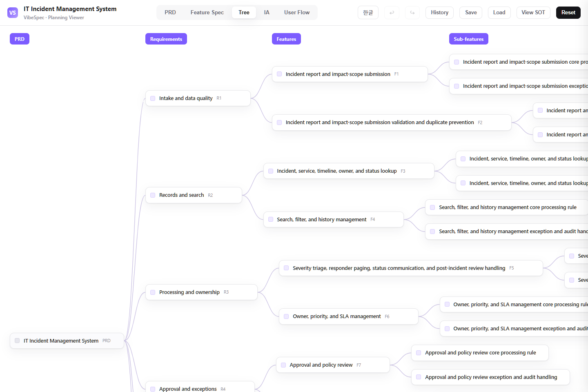Check the Approval and exceptions checkbox
This screenshot has width=588, height=392.
[x=153, y=389]
